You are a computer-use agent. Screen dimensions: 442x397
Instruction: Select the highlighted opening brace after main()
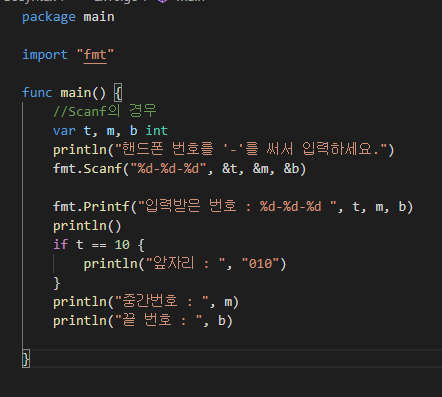[118, 93]
